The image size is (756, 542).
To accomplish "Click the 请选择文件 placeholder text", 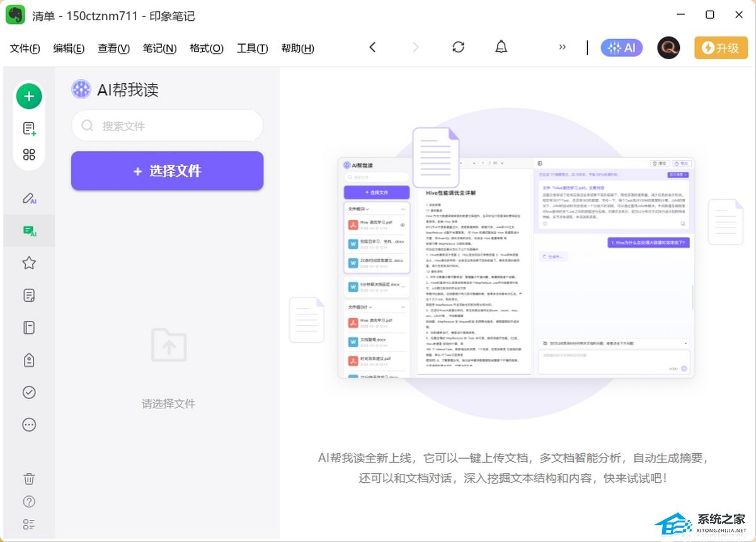I will 168,404.
